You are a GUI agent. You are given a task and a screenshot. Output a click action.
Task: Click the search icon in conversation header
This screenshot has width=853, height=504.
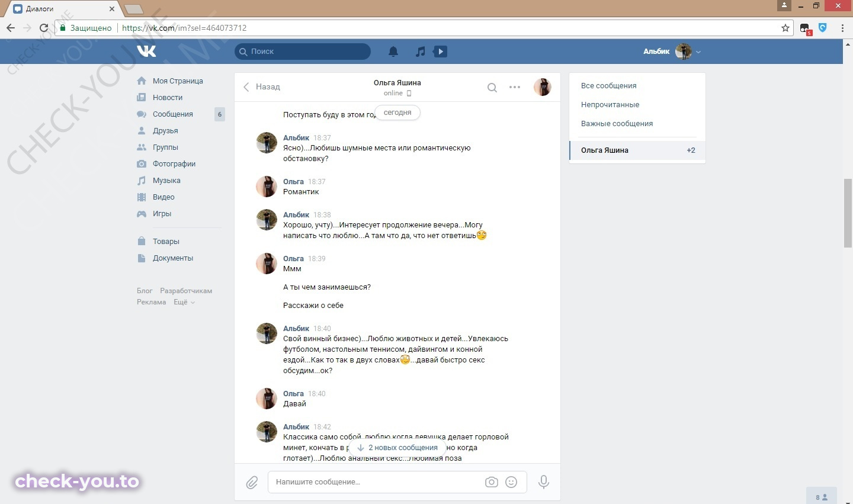tap(492, 87)
